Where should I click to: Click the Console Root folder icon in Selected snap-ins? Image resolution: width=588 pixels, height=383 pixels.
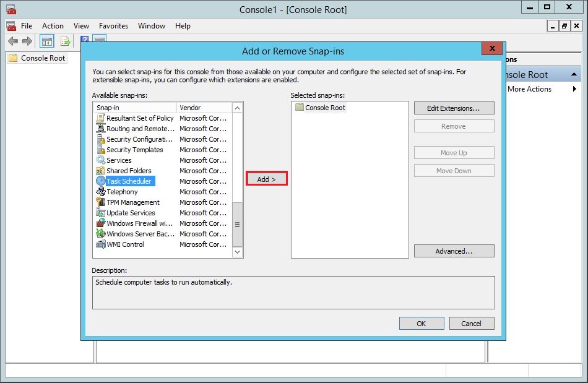pyautogui.click(x=299, y=107)
